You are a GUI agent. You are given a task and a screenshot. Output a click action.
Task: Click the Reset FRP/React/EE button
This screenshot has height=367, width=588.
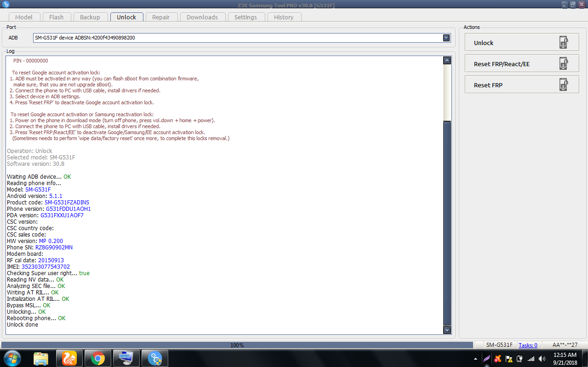click(x=522, y=63)
